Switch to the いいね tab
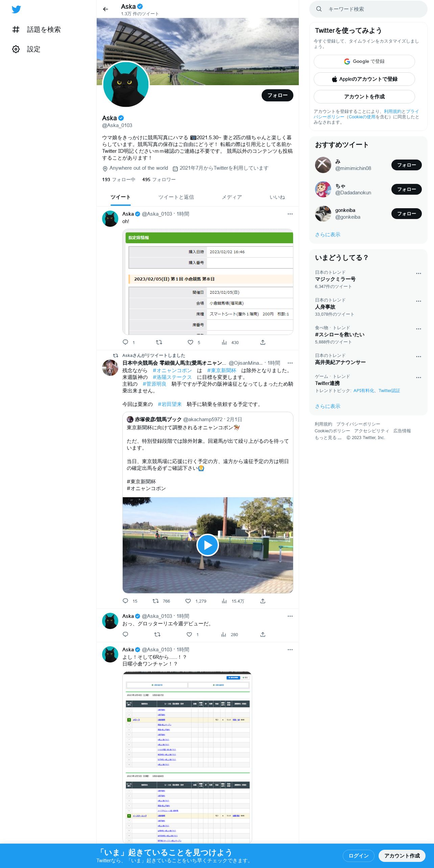The height and width of the screenshot is (868, 434). coord(277,197)
